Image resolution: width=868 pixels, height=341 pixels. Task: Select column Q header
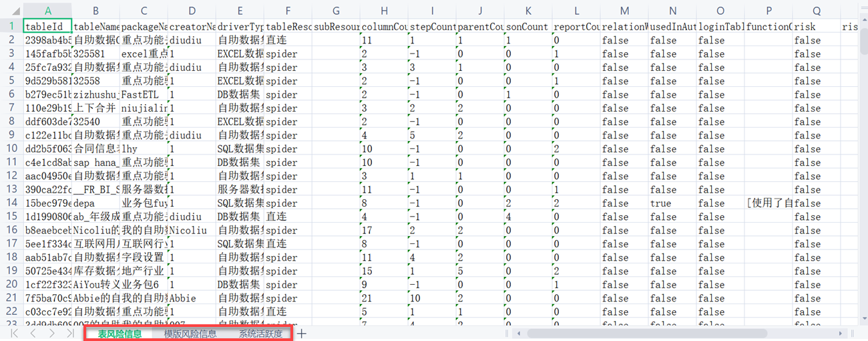(817, 11)
